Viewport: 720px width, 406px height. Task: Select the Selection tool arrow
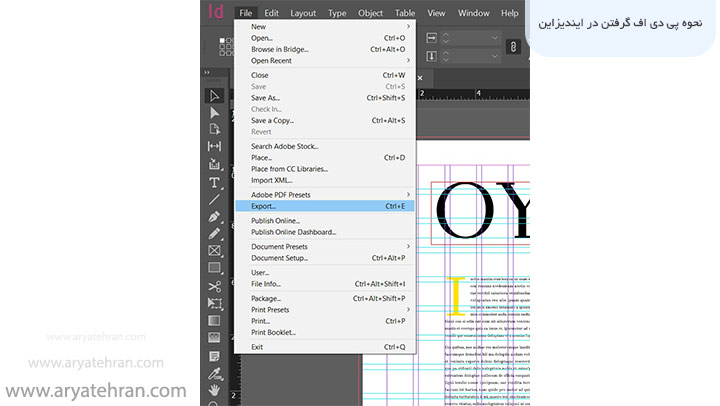pos(214,96)
